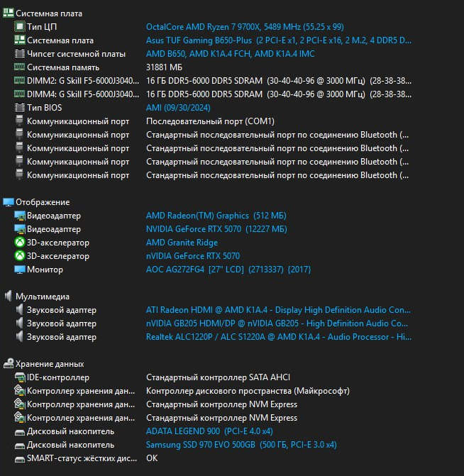Click the IDE-контроллер icon
The height and width of the screenshot is (476, 464).
tap(20, 377)
